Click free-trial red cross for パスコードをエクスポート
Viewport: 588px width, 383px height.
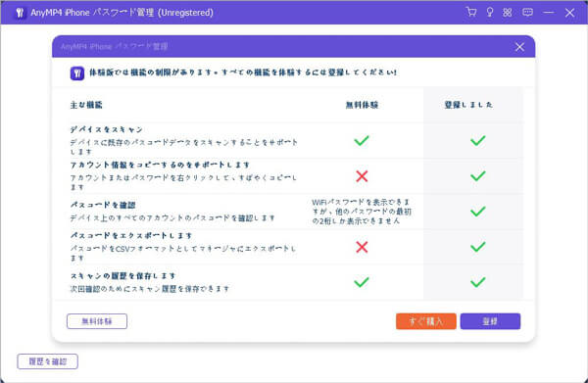[362, 247]
